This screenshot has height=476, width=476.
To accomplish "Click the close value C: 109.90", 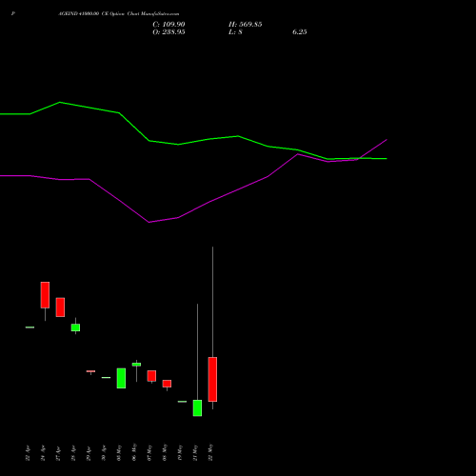I will 169,25.
